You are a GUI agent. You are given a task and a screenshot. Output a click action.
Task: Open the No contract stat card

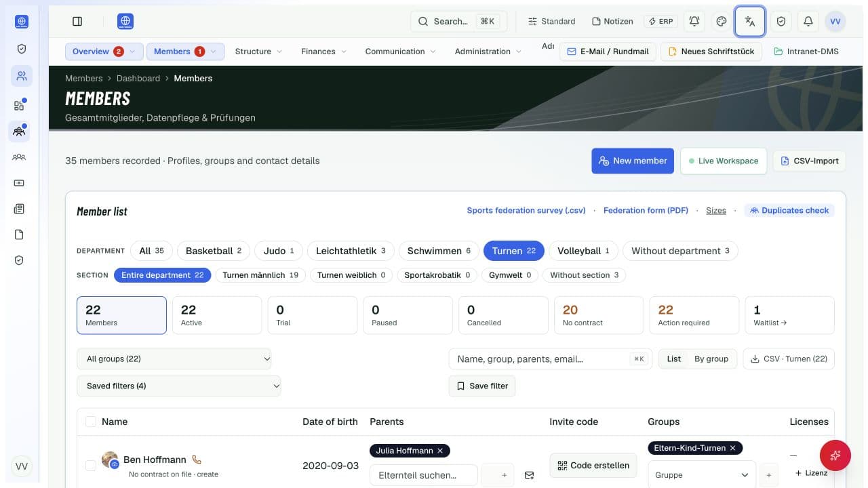click(599, 315)
